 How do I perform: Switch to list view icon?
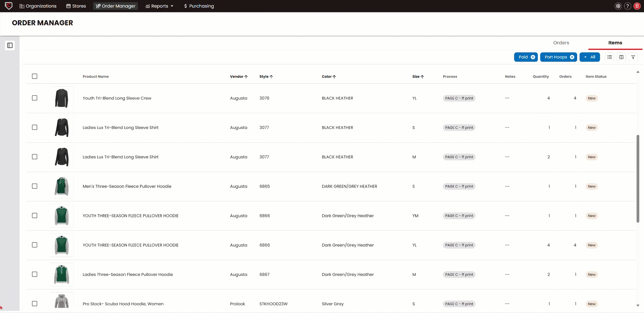coord(609,57)
